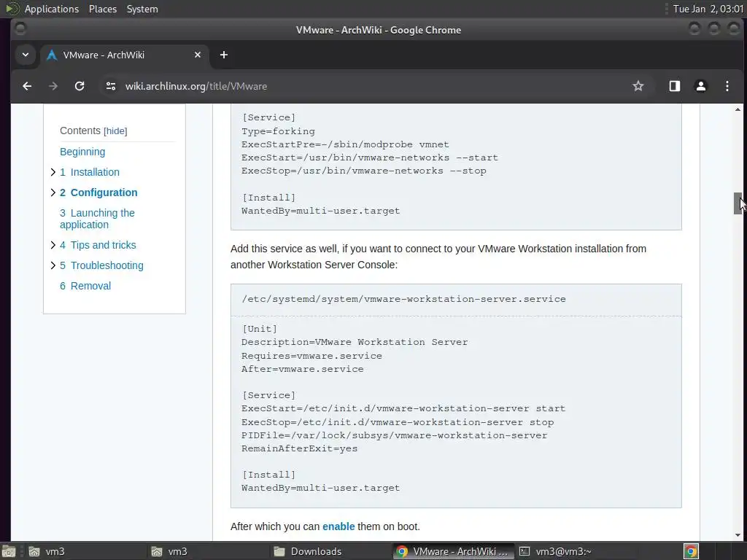747x560 pixels.
Task: Click the After=vmware.service line
Action: tap(303, 369)
